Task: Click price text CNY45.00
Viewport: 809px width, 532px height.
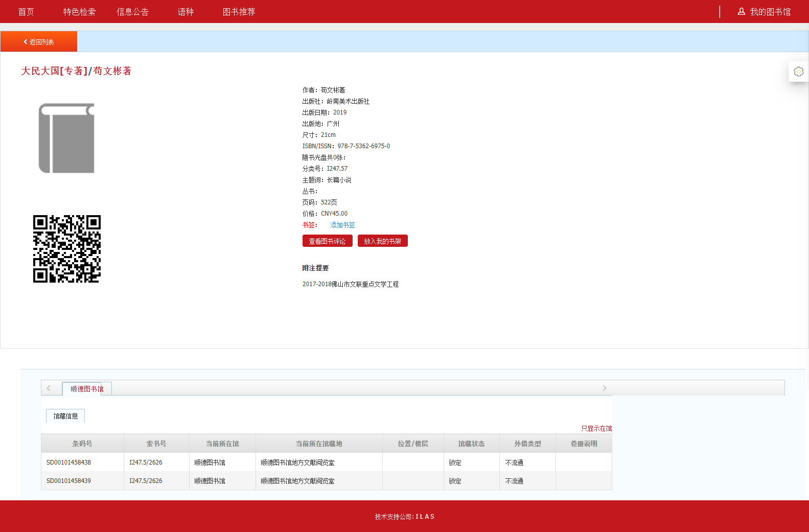Action: pyautogui.click(x=334, y=214)
